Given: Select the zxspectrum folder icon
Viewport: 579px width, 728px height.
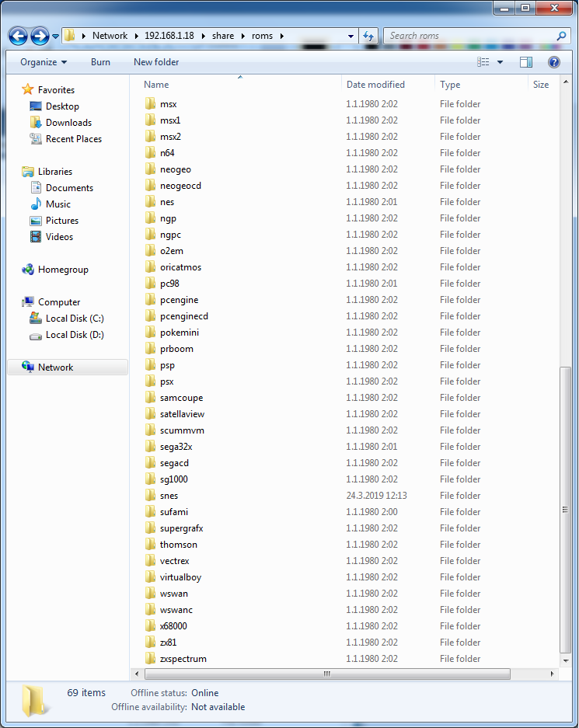Looking at the screenshot, I should coord(150,658).
